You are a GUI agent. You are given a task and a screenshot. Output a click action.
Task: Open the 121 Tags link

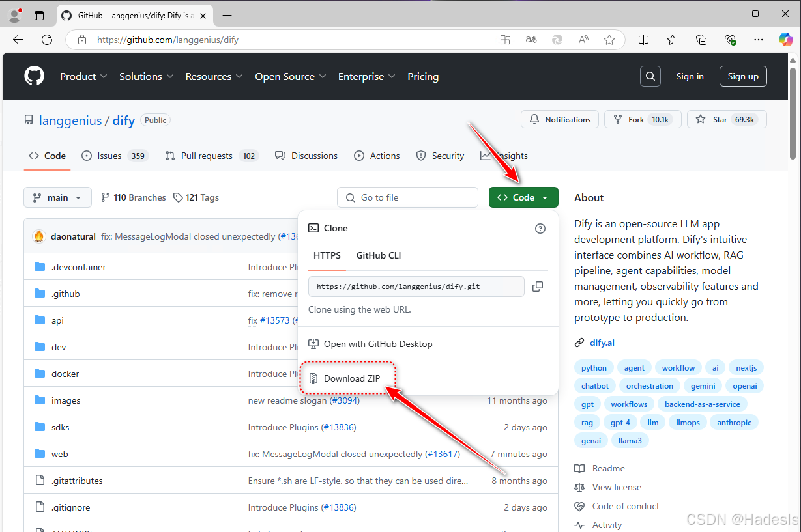196,197
